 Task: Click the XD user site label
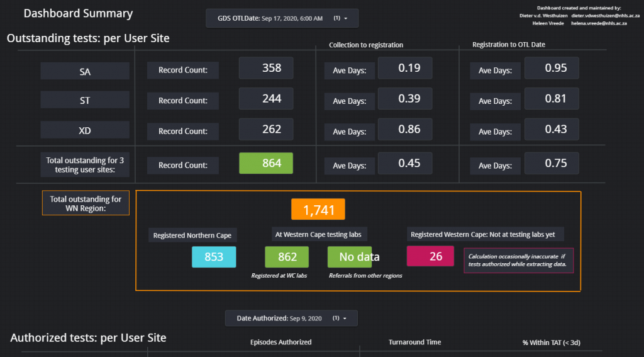pyautogui.click(x=85, y=130)
